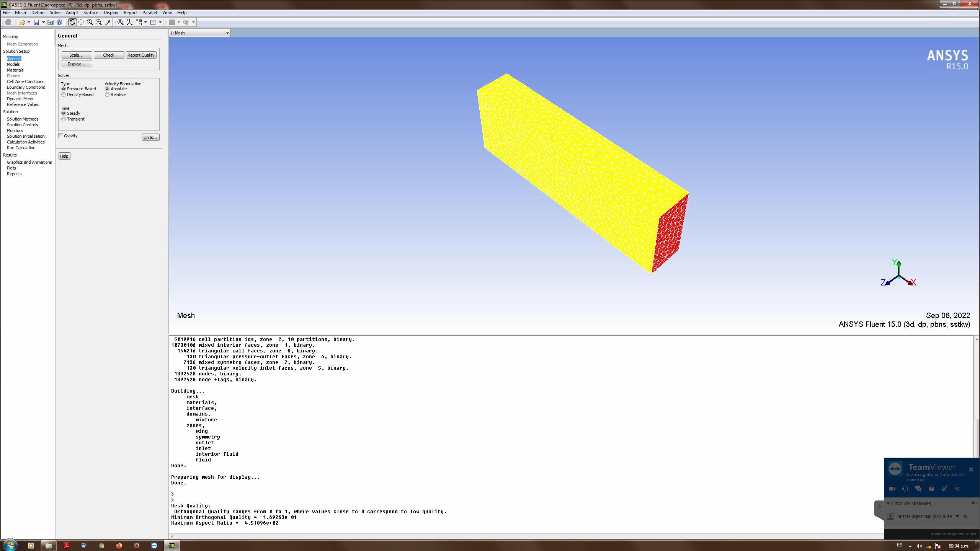Click the probe eyedropper tool

(108, 22)
